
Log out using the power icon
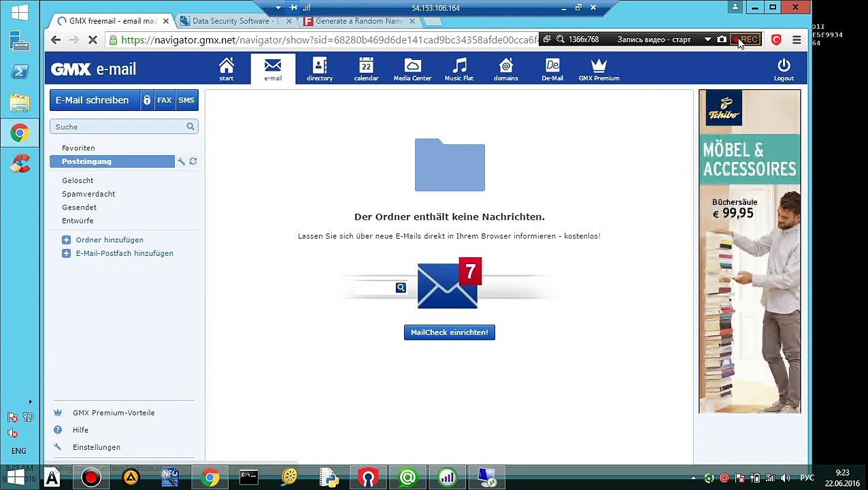click(x=784, y=69)
